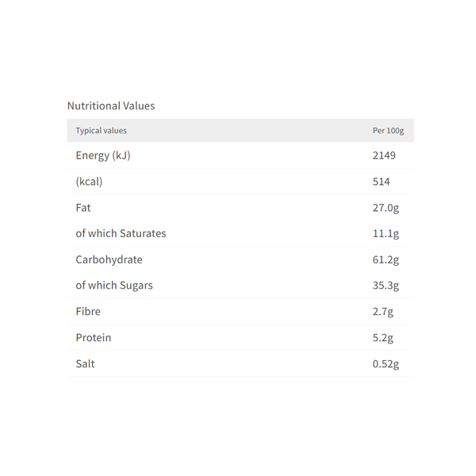Select the Protein row label
Viewport: 476px width, 476px height.
pyautogui.click(x=94, y=338)
